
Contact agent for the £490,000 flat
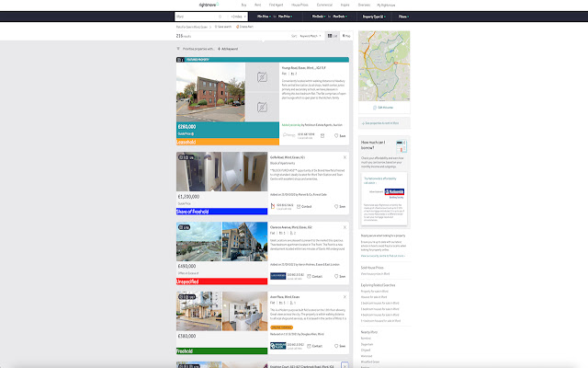pyautogui.click(x=314, y=276)
